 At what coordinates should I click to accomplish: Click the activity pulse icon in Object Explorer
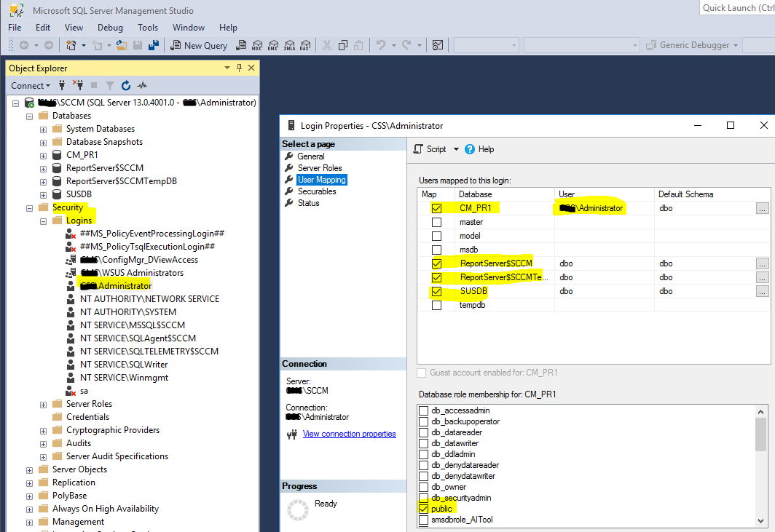[x=142, y=85]
